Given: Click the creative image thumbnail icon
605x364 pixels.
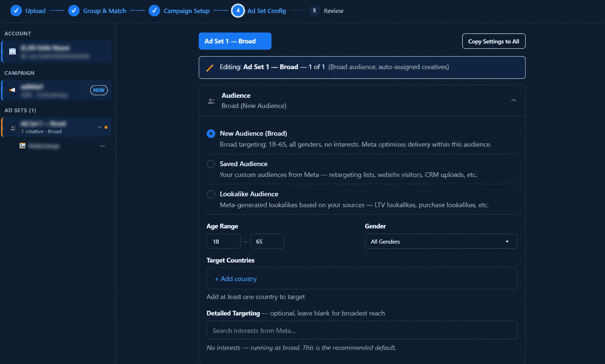Looking at the screenshot, I should pyautogui.click(x=22, y=146).
